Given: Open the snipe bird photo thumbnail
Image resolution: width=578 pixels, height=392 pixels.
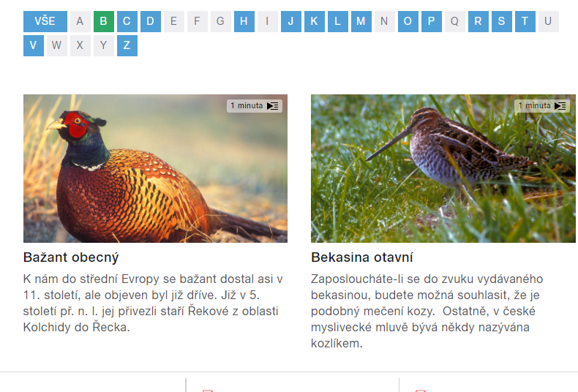Looking at the screenshot, I should coord(443,168).
